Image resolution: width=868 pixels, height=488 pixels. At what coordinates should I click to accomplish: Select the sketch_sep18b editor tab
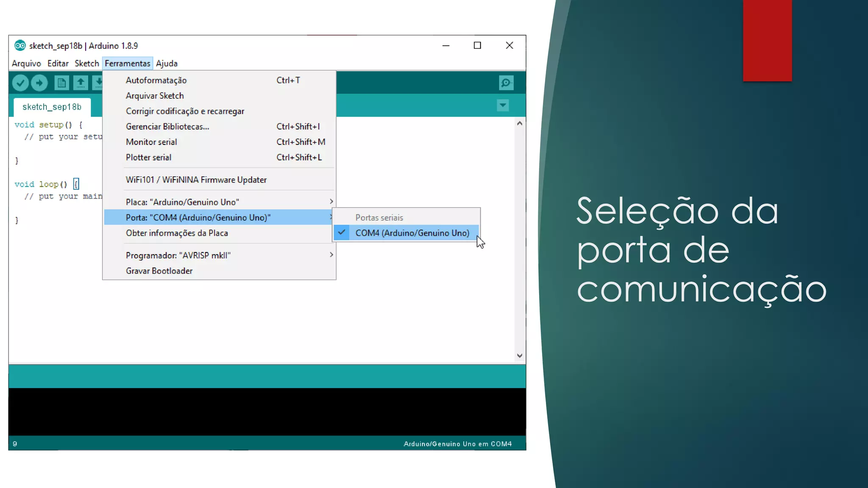(52, 107)
